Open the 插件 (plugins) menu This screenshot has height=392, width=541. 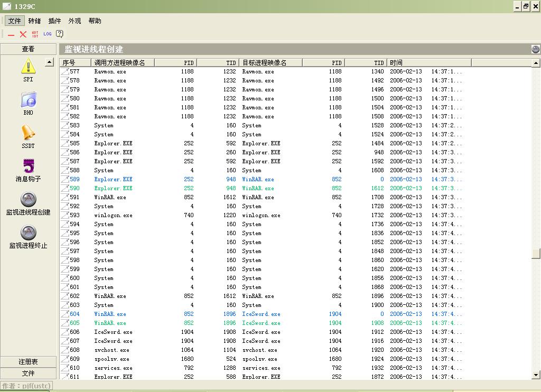[54, 21]
